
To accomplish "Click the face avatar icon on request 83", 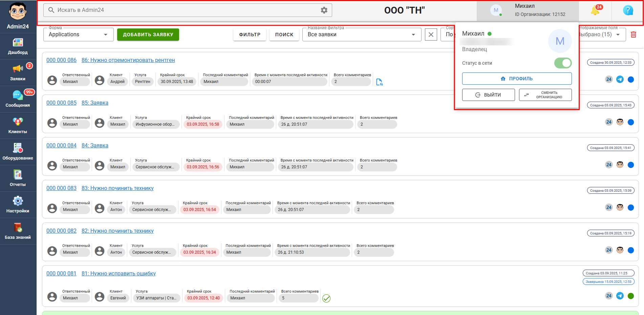I will (620, 208).
